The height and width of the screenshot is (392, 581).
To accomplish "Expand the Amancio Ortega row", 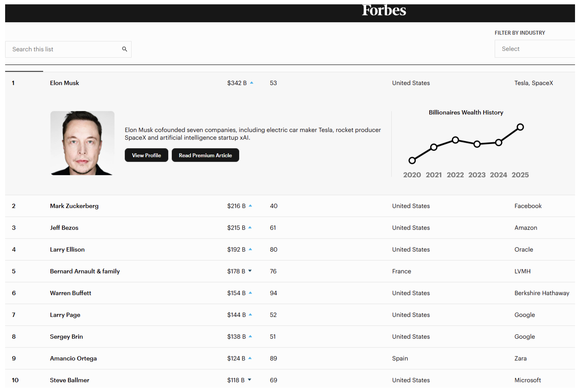I will tap(290, 358).
